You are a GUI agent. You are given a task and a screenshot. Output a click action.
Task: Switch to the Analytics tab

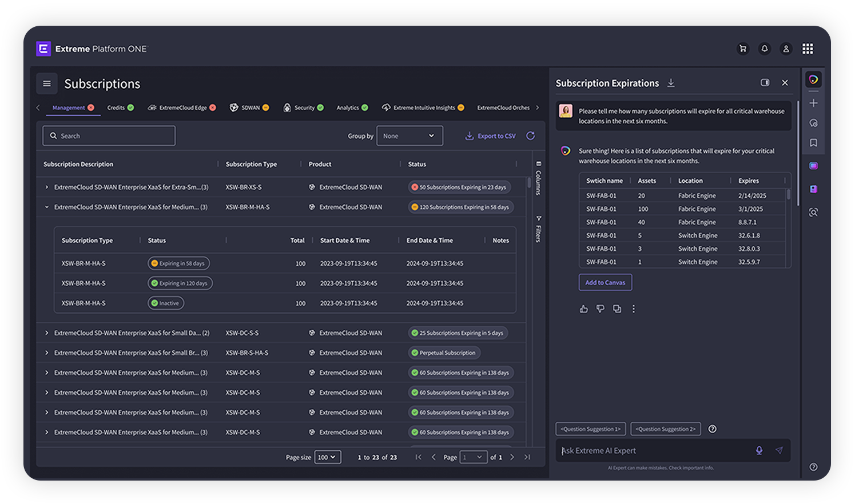[x=352, y=108]
